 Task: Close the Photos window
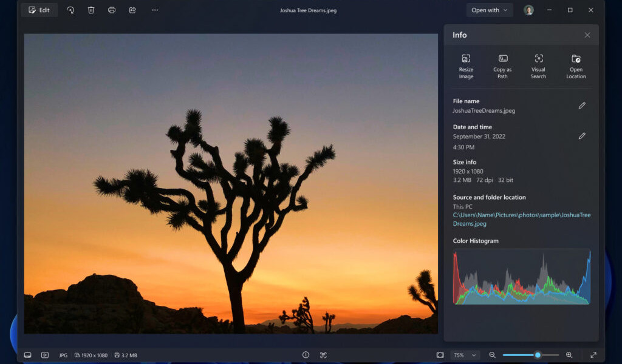coord(590,10)
